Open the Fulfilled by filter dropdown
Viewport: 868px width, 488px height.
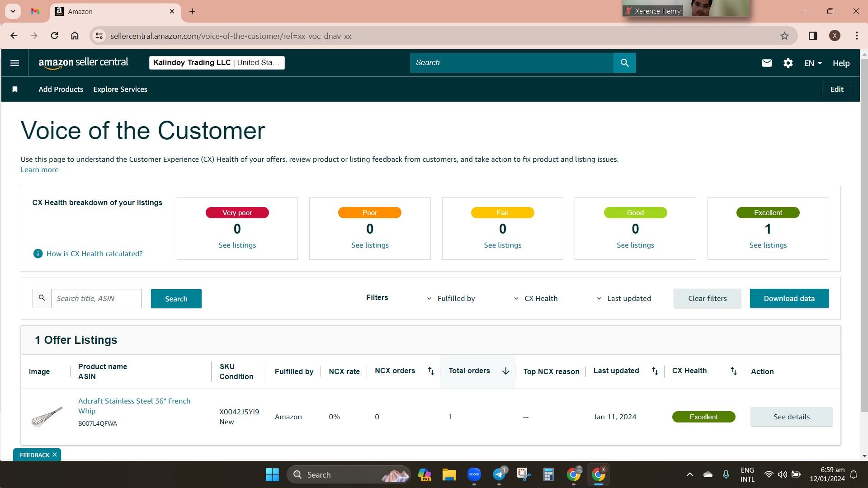tap(451, 298)
